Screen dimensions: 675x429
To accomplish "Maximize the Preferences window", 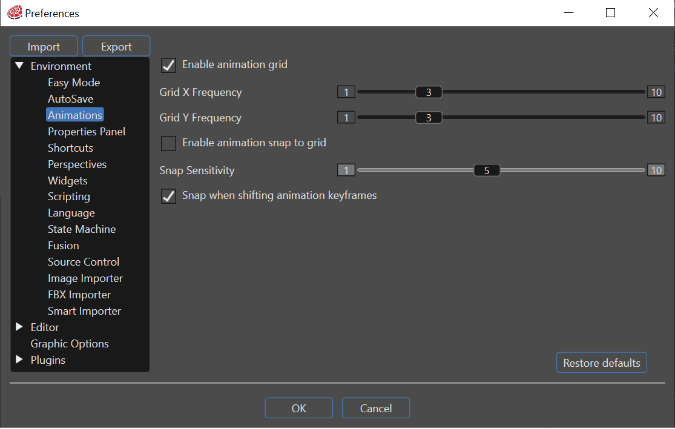I will pos(610,12).
